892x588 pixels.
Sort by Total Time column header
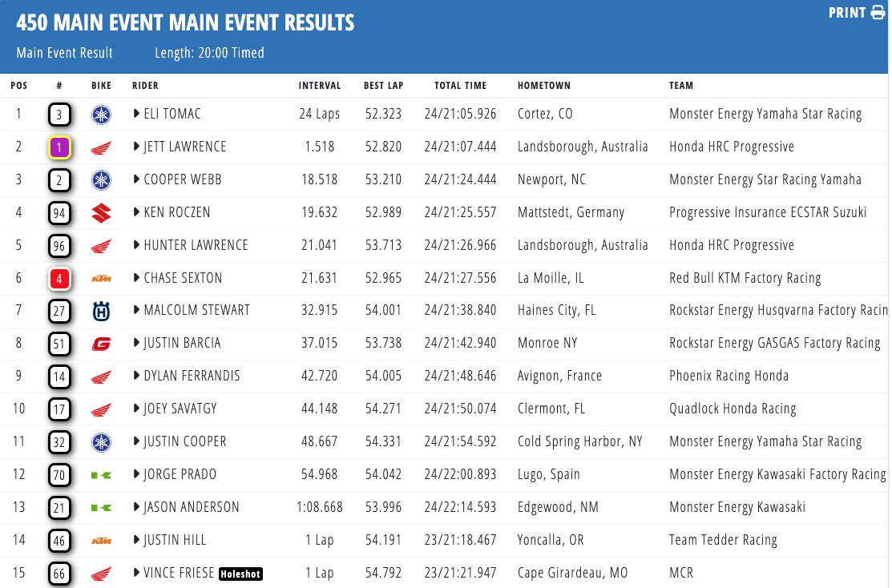point(460,86)
